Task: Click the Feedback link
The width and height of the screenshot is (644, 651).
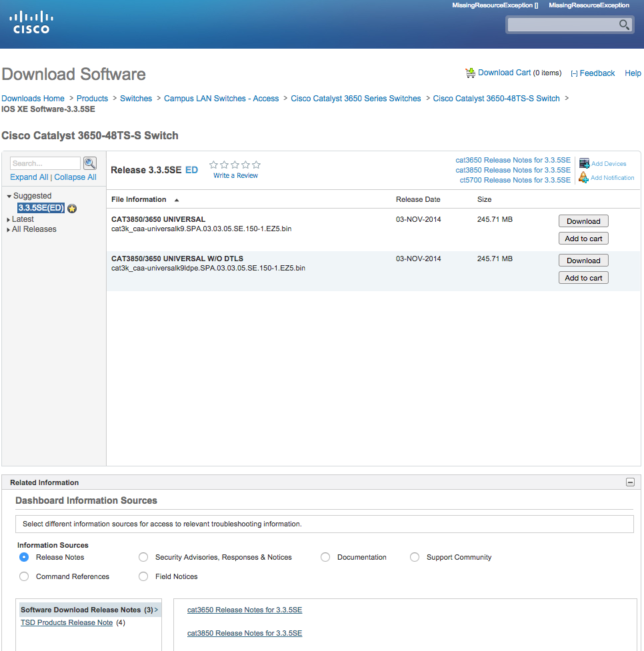Action: coord(597,73)
